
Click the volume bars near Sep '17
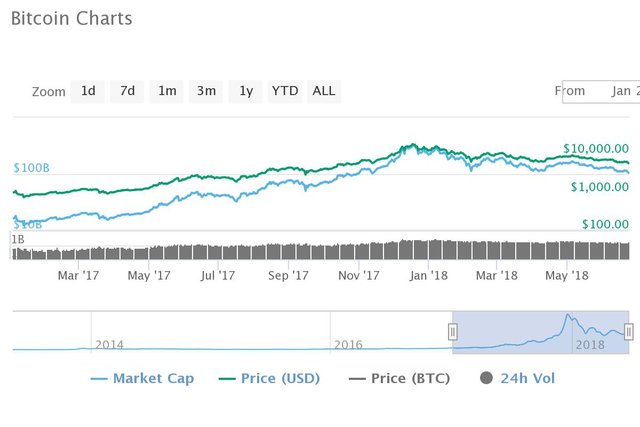(x=288, y=251)
